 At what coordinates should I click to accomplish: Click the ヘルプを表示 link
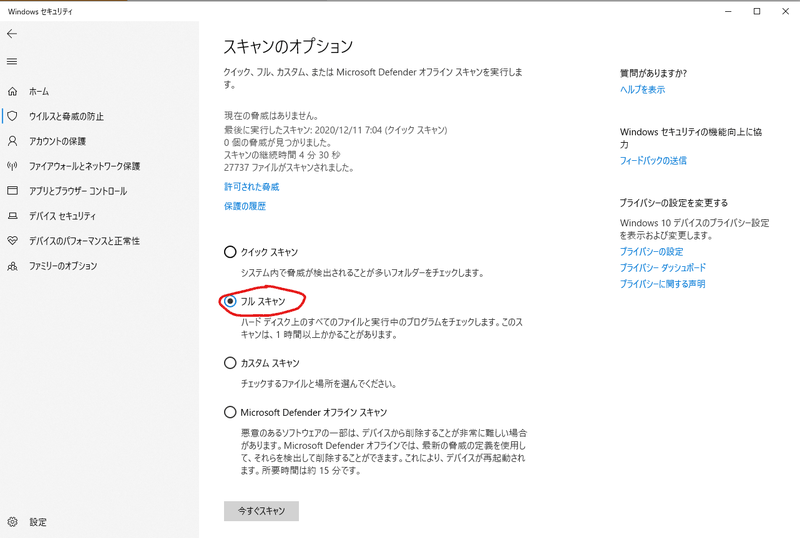[642, 90]
